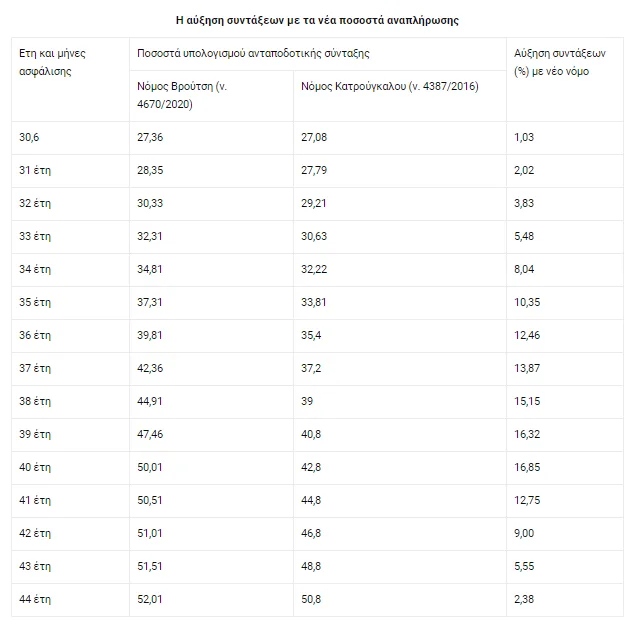Click the 16,85 increase cell
This screenshot has height=629, width=632.
click(527, 466)
